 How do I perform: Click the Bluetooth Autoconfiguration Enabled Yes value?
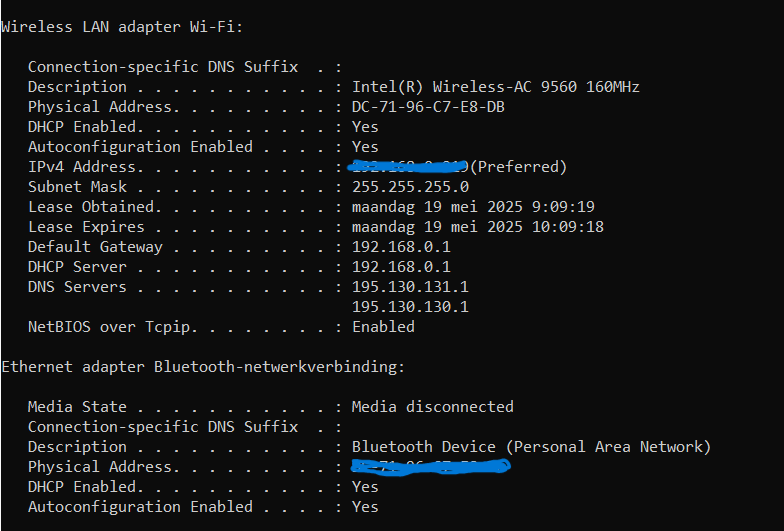365,506
